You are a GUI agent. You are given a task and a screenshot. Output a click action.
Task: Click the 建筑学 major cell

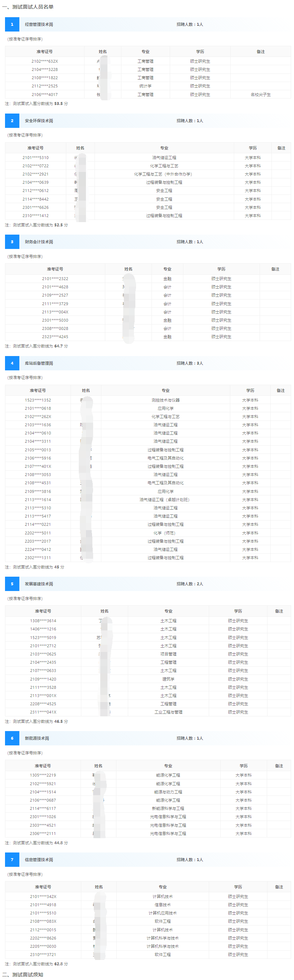(168, 679)
